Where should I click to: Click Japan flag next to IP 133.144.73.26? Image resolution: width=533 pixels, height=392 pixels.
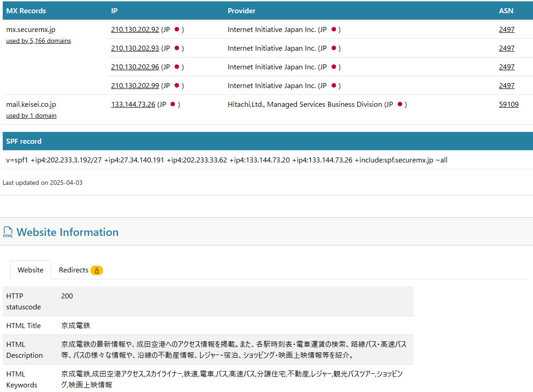pyautogui.click(x=172, y=105)
